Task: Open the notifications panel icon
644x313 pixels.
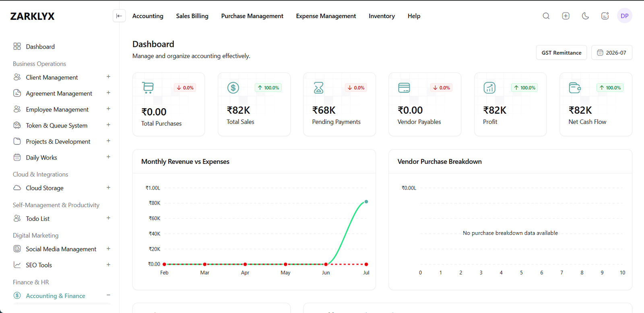Action: (605, 16)
